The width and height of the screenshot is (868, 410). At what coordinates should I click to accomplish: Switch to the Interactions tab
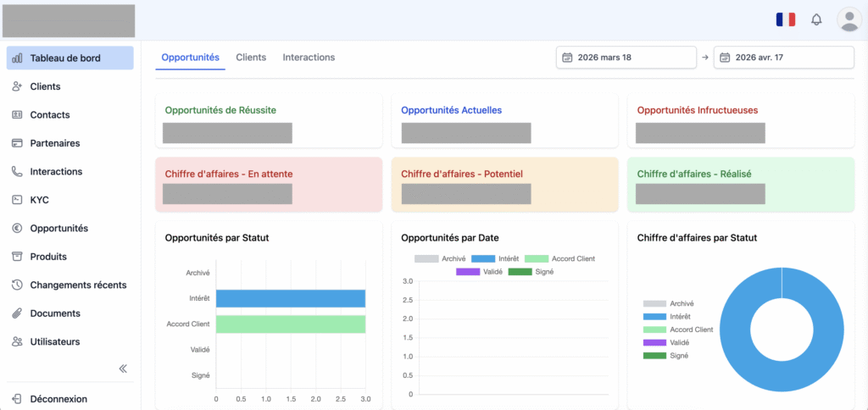309,58
